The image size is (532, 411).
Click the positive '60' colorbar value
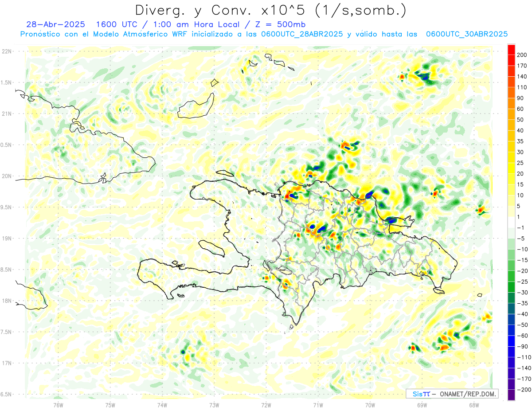(521, 109)
